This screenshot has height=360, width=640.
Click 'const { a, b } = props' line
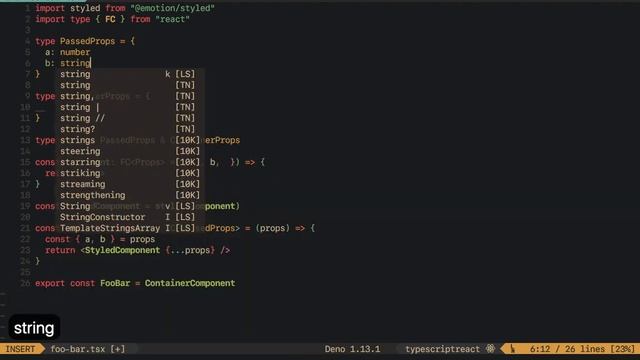(100, 239)
